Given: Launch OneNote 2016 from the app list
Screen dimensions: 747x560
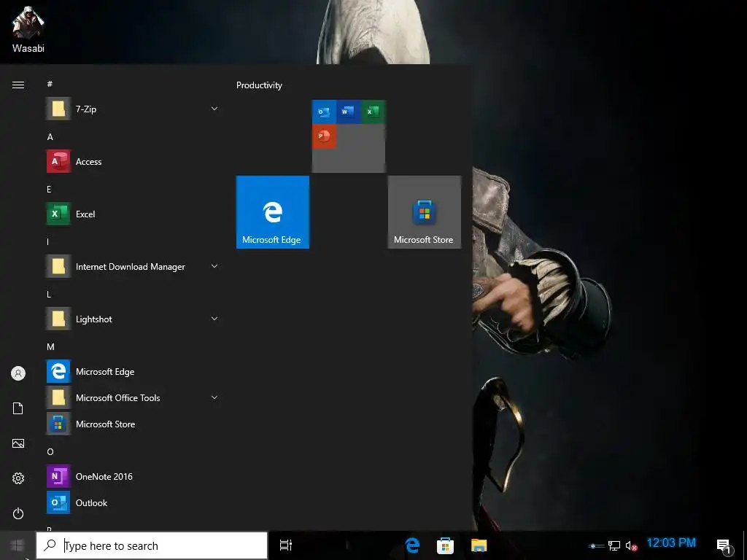Looking at the screenshot, I should 133,476.
